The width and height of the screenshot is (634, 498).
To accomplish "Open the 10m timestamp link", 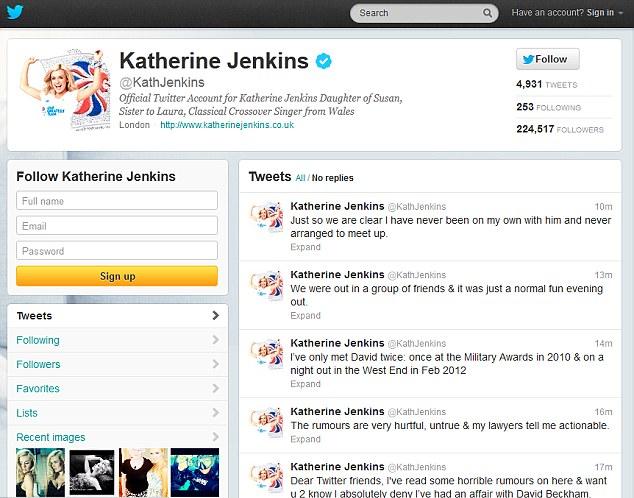I will tap(603, 207).
